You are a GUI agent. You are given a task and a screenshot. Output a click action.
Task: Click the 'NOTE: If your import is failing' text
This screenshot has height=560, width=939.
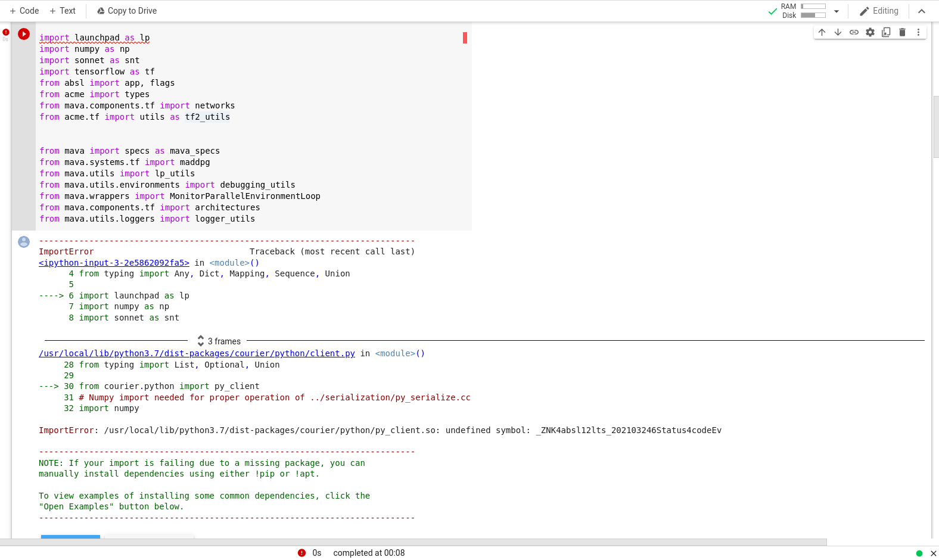pos(202,463)
